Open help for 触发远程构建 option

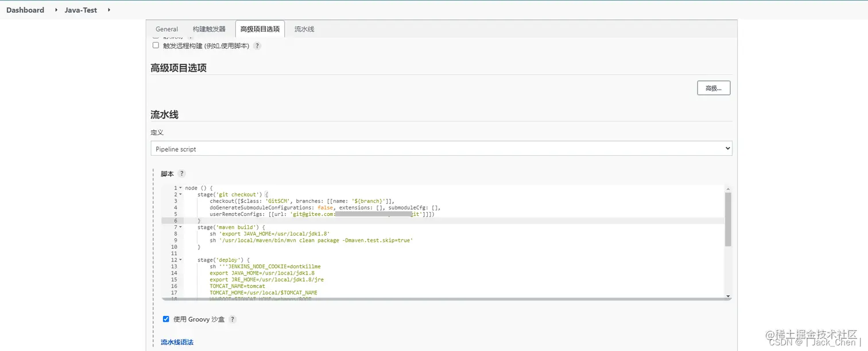[257, 45]
